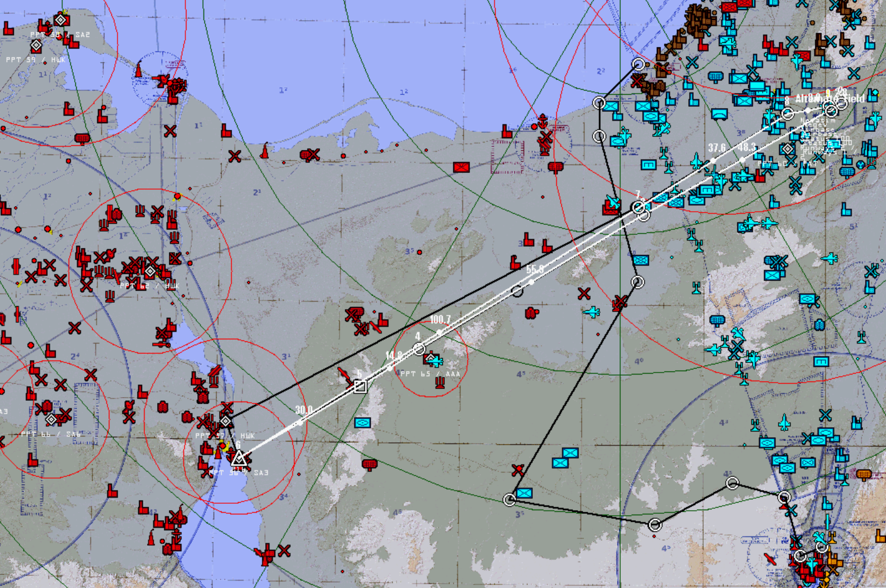The height and width of the screenshot is (588, 886).
Task: Click the PPT 58 / SA2 diamond marker
Action: tap(60, 20)
